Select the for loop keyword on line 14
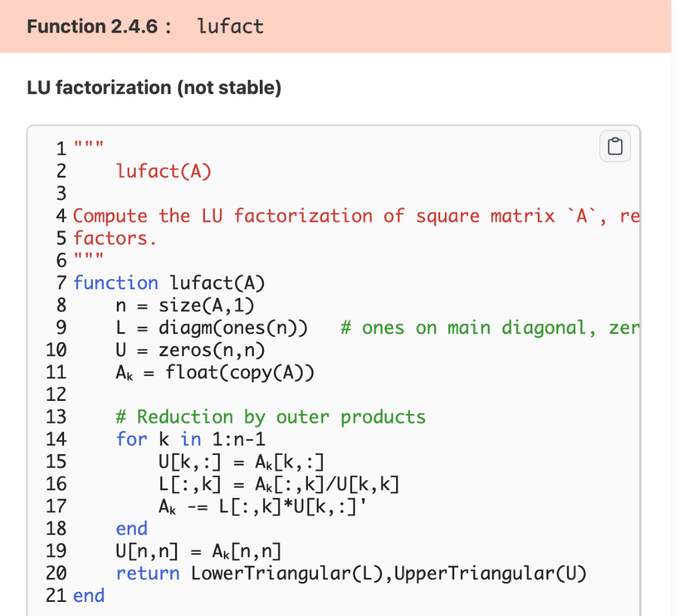 click(132, 439)
